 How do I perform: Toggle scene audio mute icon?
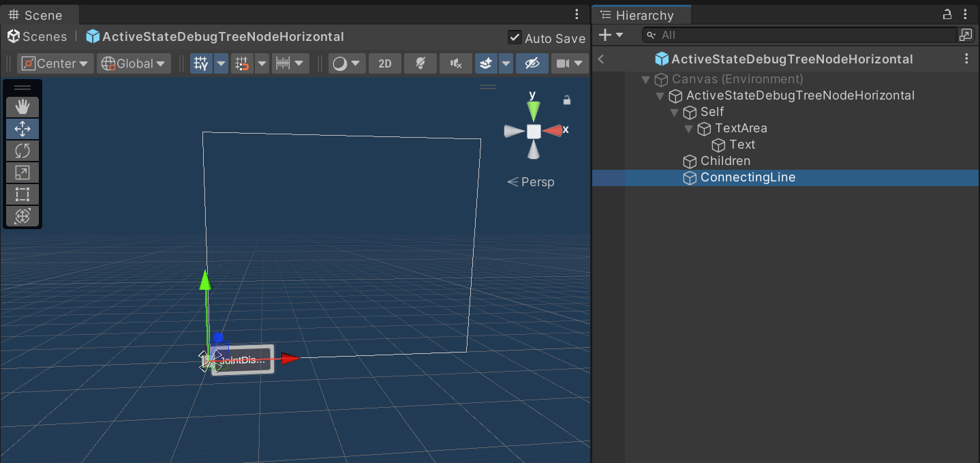click(x=456, y=63)
